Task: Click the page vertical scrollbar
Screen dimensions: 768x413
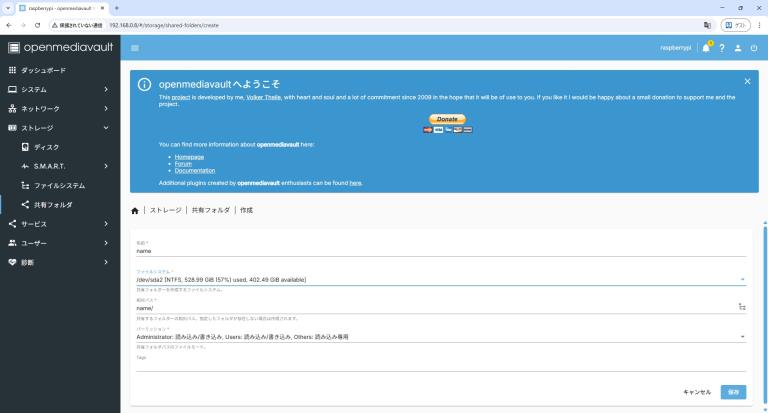Action: (765, 314)
